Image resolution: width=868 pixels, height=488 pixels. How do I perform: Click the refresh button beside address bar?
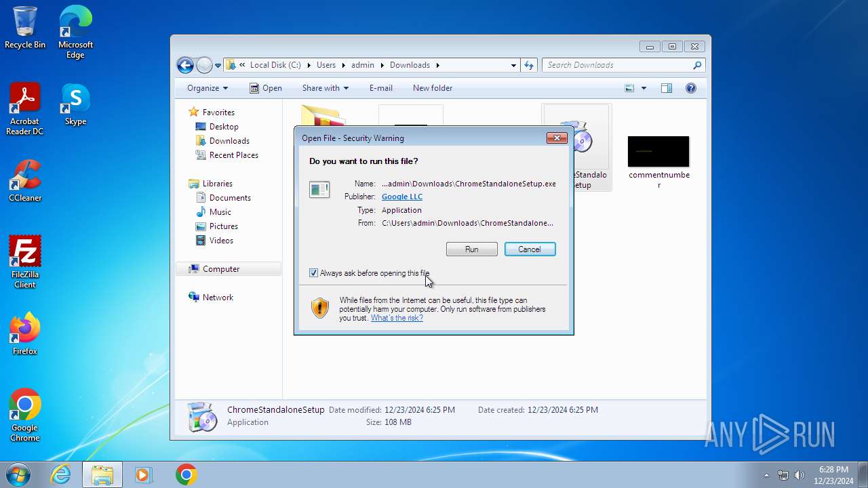tap(530, 65)
